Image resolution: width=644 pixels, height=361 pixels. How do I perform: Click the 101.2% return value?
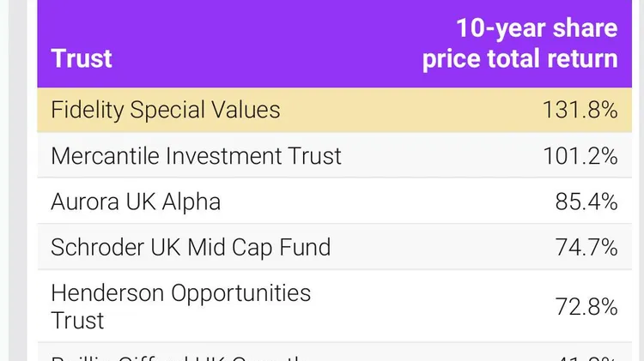click(580, 156)
